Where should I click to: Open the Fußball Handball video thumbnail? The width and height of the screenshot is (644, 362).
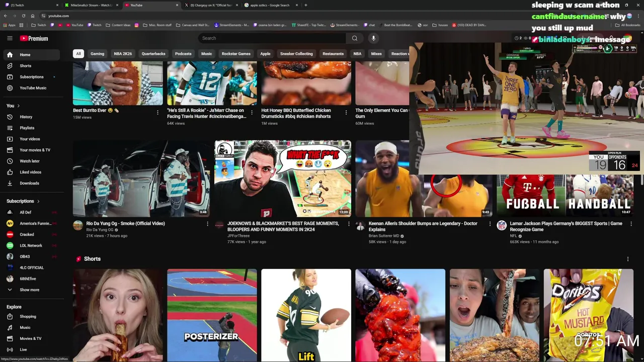click(565, 196)
